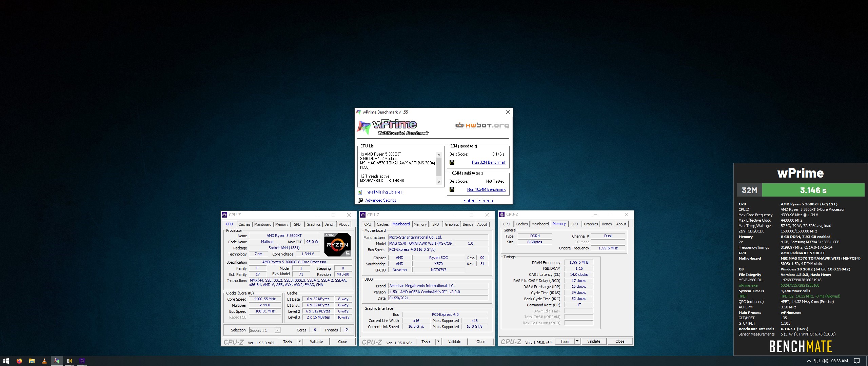Screen dimensions: 868x366
Task: Save the 1024M benchmark score via floppy icon
Action: pos(452,189)
